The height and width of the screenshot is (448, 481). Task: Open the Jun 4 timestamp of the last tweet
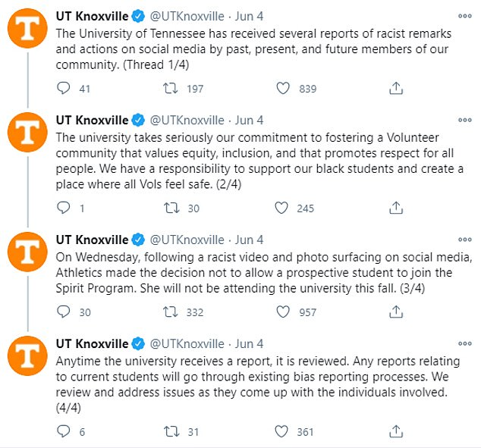[x=249, y=344]
